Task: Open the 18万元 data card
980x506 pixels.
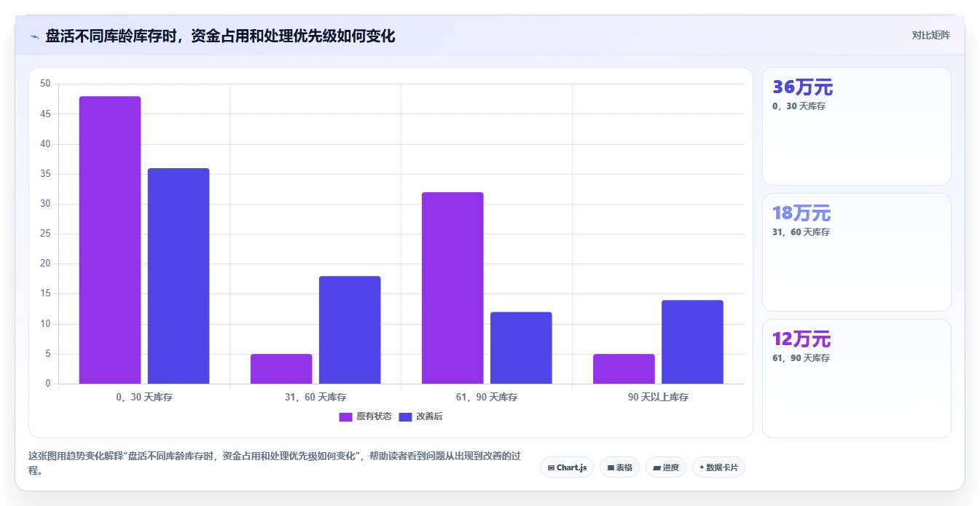Action: [x=857, y=252]
